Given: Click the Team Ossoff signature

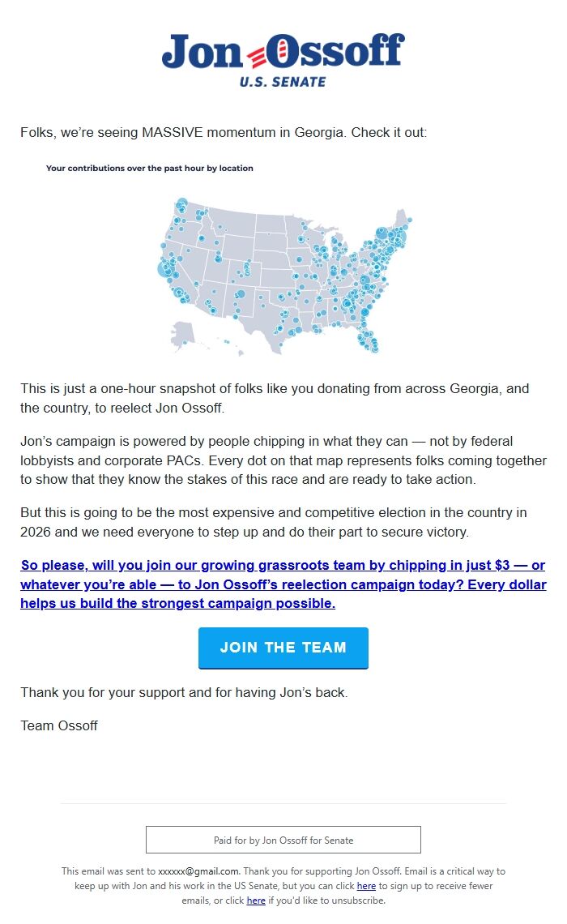Looking at the screenshot, I should (59, 725).
